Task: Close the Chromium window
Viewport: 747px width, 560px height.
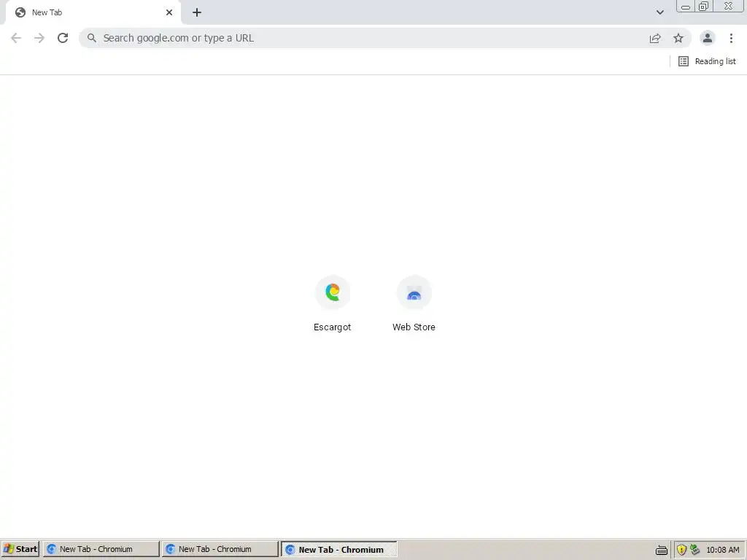Action: [729, 6]
